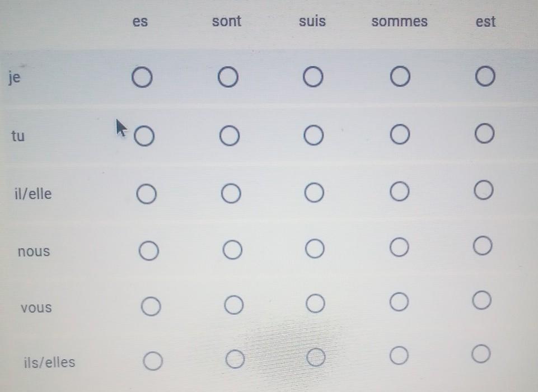Choose "suis" radio in ils/elles row

pos(316,357)
